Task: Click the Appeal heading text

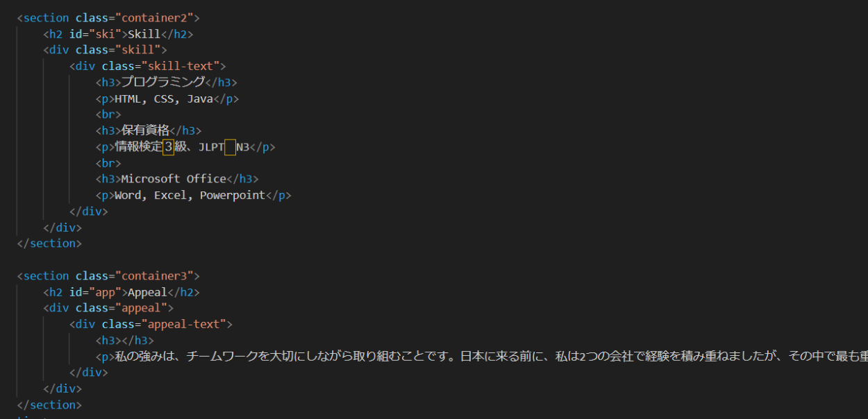Action: coord(147,293)
